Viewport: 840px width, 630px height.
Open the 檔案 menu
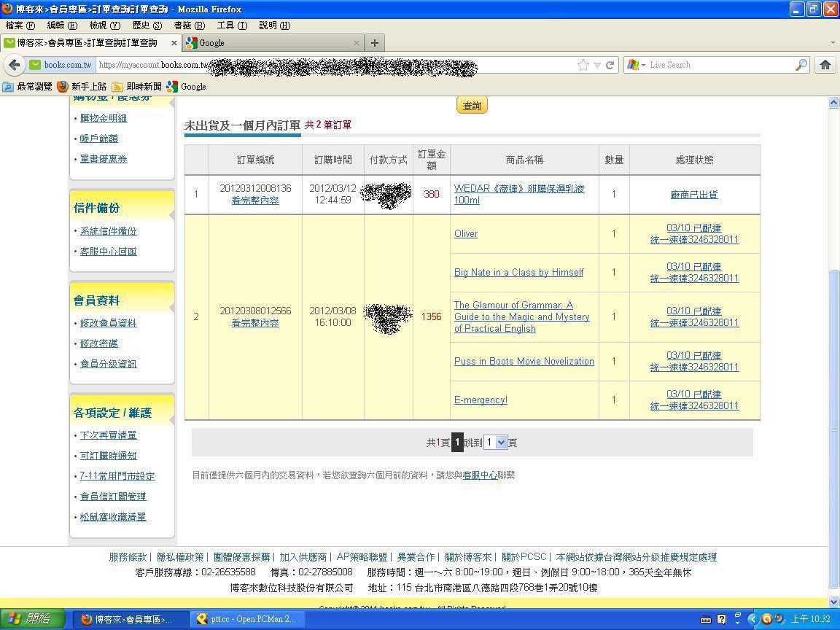[20, 26]
